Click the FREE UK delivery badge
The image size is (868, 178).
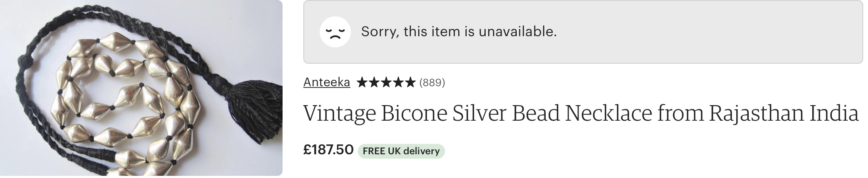pyautogui.click(x=401, y=151)
